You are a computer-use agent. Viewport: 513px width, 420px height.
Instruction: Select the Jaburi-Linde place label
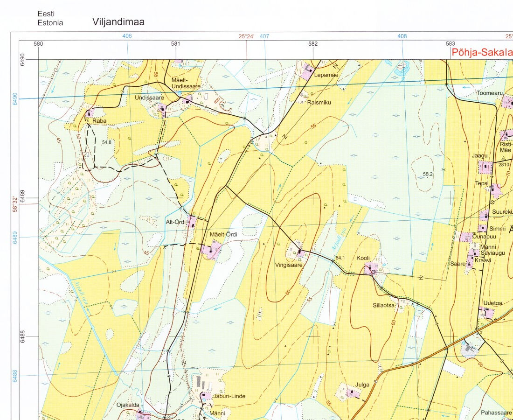[229, 396]
